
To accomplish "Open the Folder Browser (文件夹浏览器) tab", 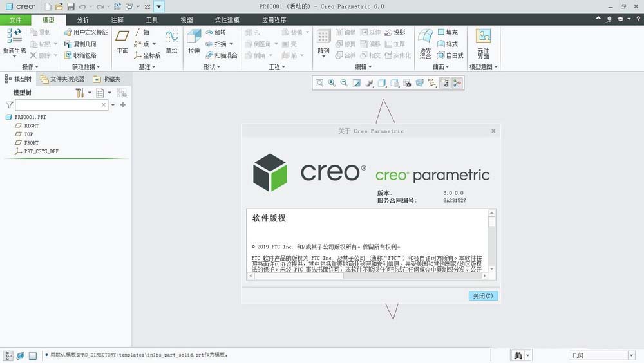I will point(63,79).
